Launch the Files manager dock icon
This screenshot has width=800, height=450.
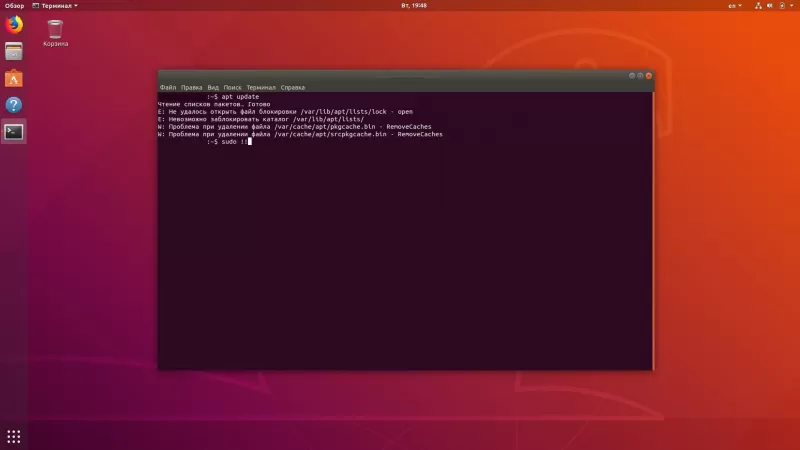(14, 52)
